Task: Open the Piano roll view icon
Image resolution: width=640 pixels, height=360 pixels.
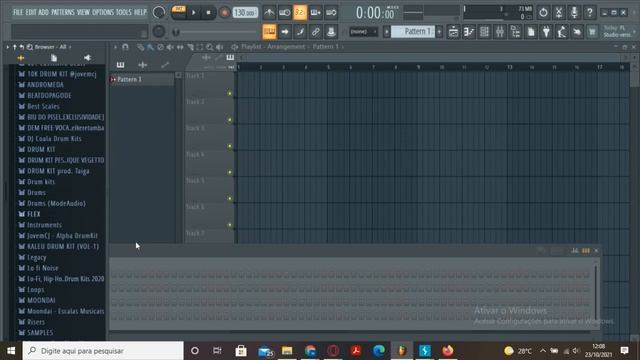Action: tap(469, 32)
